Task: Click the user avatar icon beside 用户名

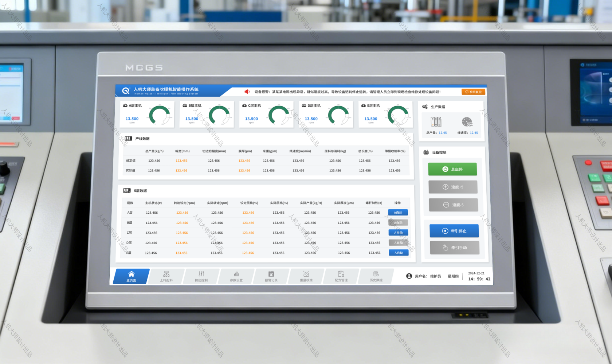Action: coord(409,276)
